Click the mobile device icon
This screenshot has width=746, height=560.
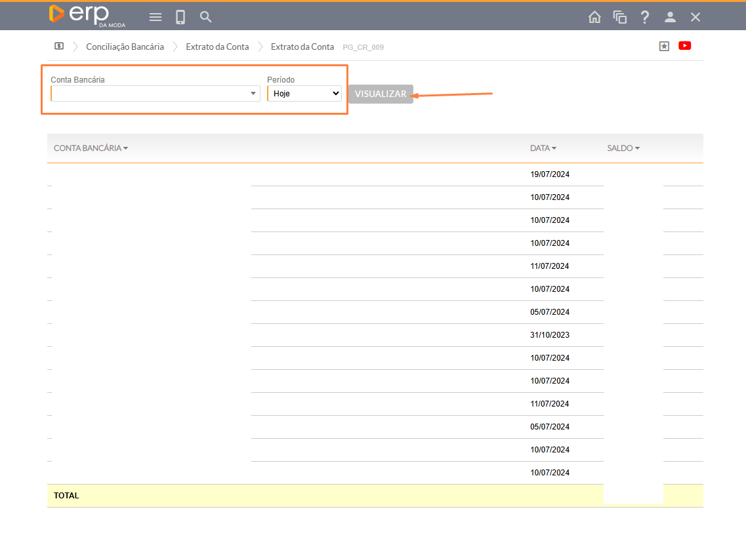point(180,17)
